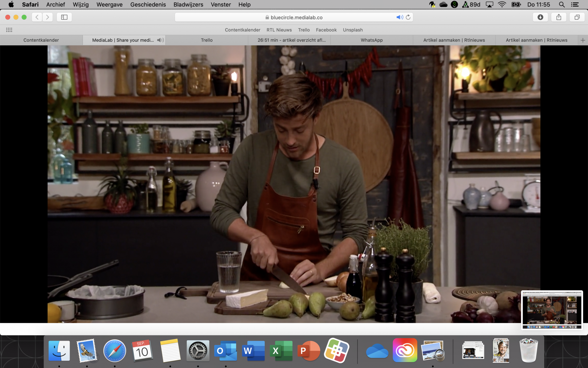Open the Wi-Fi status menu

pos(501,4)
